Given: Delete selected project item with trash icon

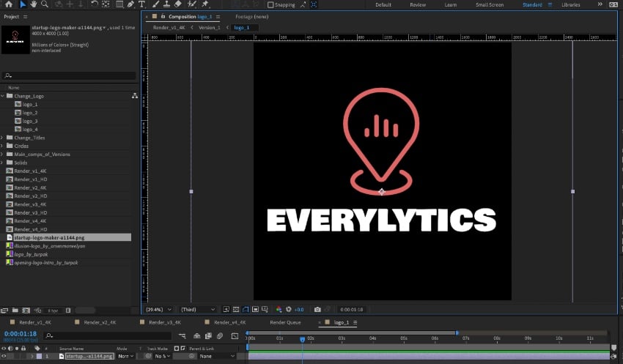Looking at the screenshot, I should coord(68,311).
